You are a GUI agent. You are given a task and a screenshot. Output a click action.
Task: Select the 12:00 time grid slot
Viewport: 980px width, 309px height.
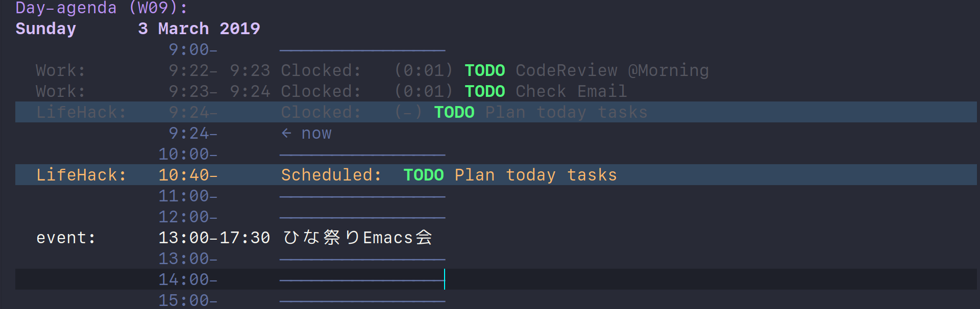pos(362,217)
